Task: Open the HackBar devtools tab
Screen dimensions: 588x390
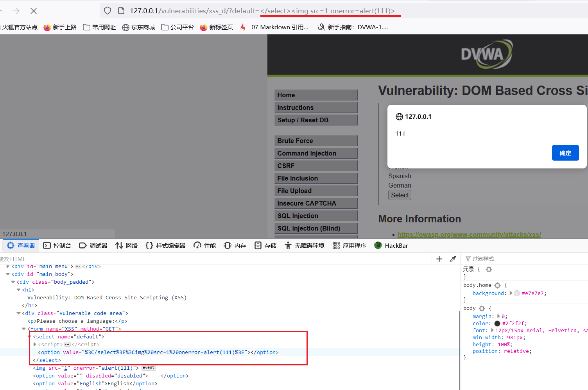Action: (391, 245)
